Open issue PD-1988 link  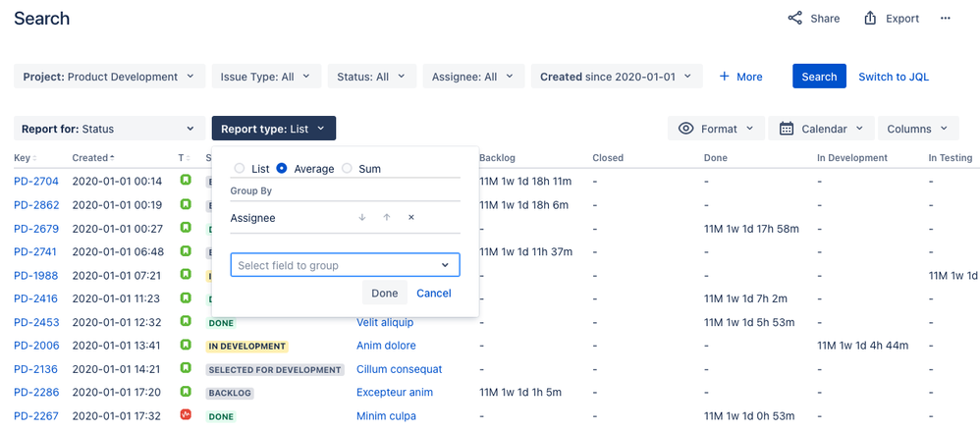[35, 275]
